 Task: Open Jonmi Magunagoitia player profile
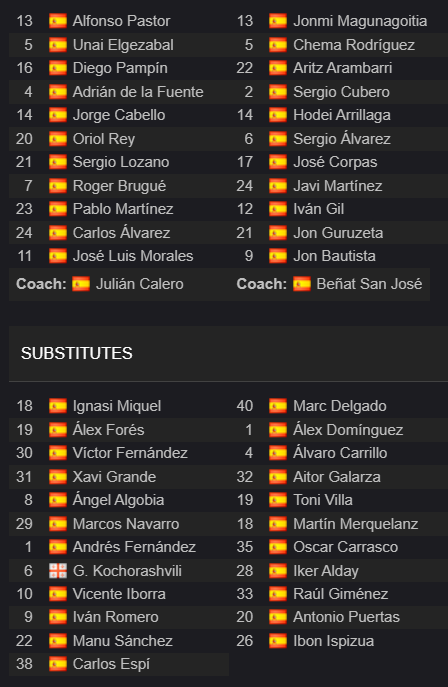point(360,21)
